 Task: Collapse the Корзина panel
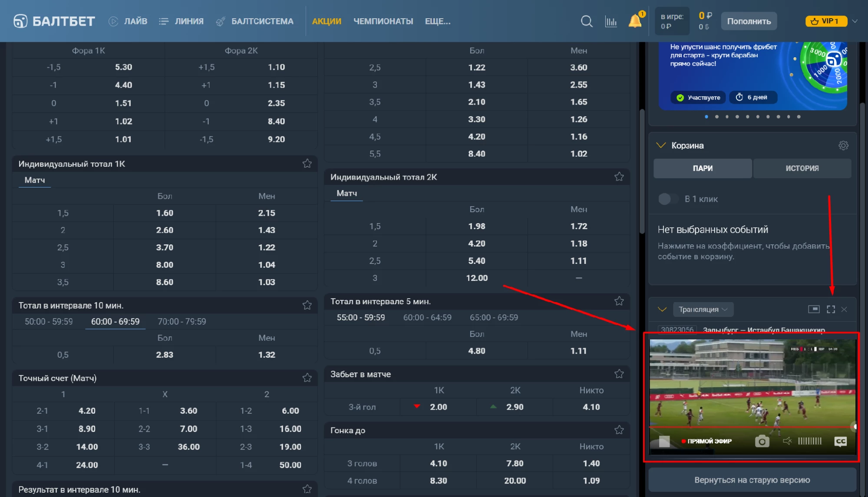pos(661,145)
